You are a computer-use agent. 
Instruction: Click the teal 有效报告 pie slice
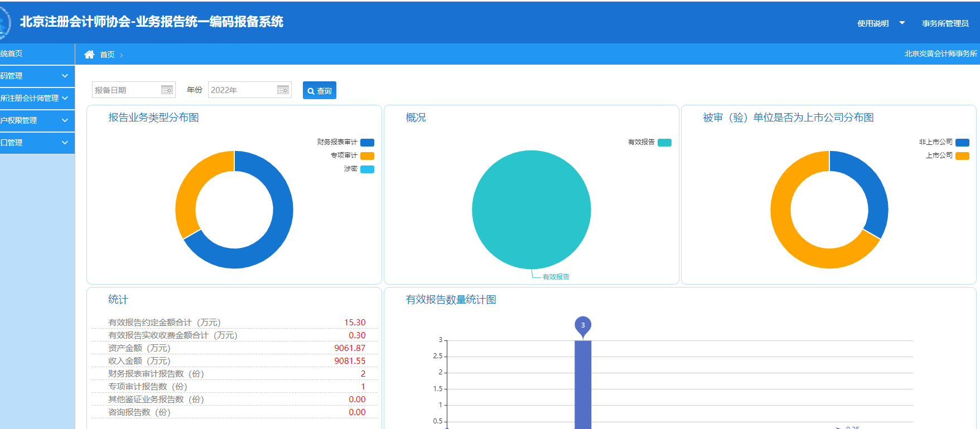pyautogui.click(x=531, y=209)
